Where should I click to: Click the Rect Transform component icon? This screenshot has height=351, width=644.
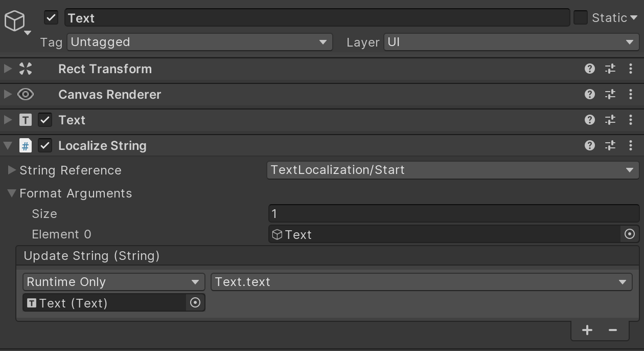pos(25,69)
